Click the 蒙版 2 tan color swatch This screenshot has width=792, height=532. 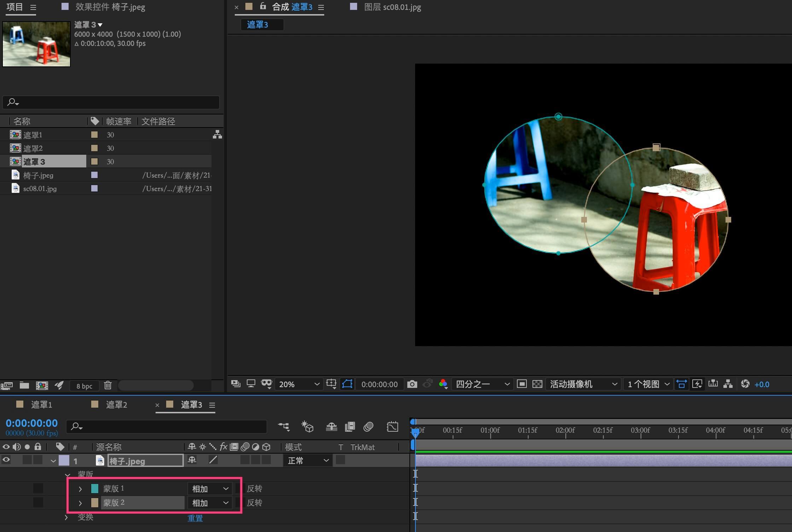tap(94, 503)
